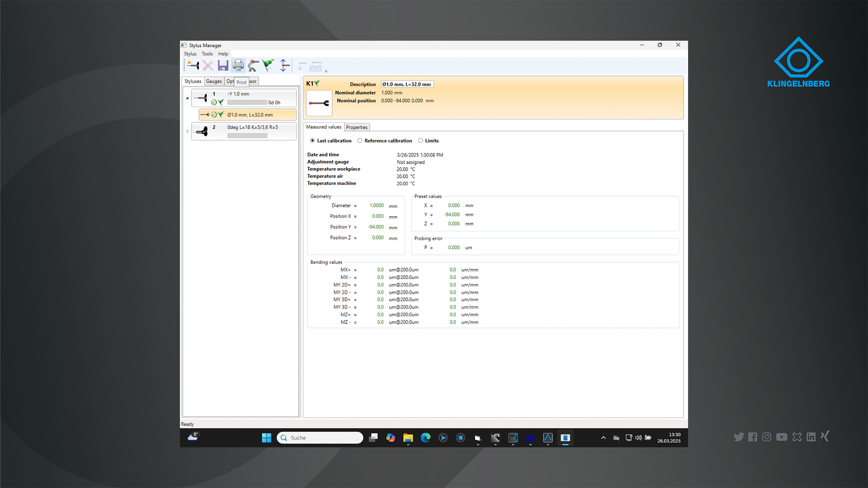Image resolution: width=868 pixels, height=488 pixels.
Task: Click the greyed waveform chart icon
Action: coord(316,66)
